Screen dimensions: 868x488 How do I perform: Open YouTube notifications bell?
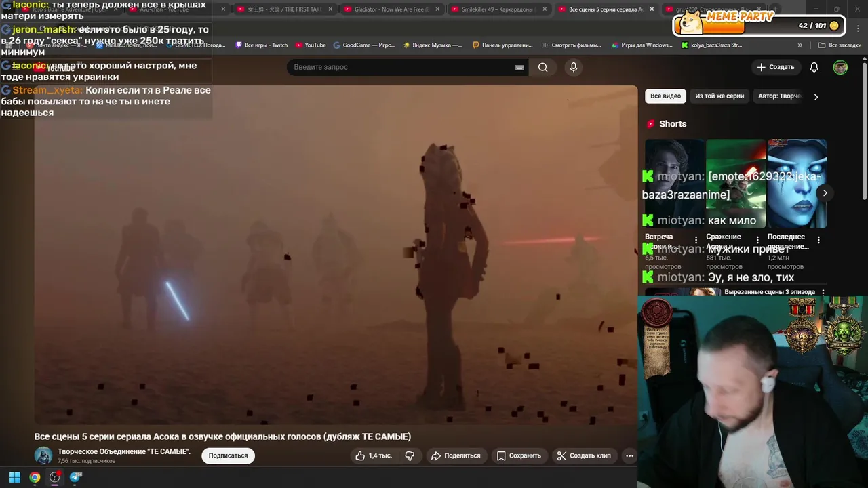pos(814,67)
